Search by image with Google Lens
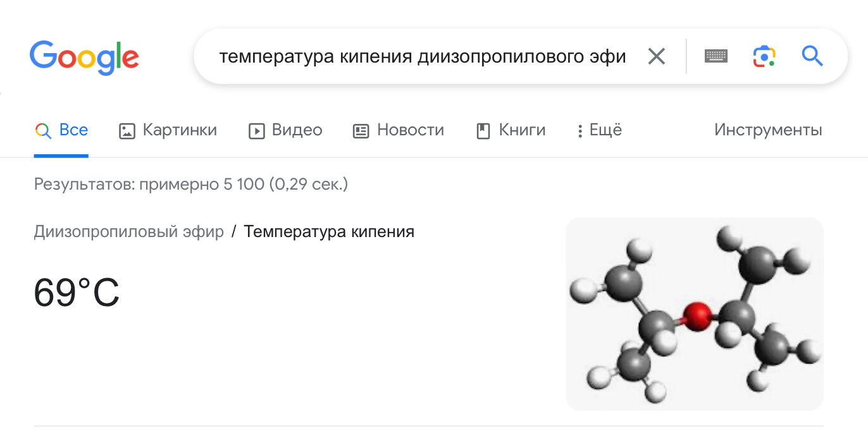The image size is (868, 440). tap(764, 57)
